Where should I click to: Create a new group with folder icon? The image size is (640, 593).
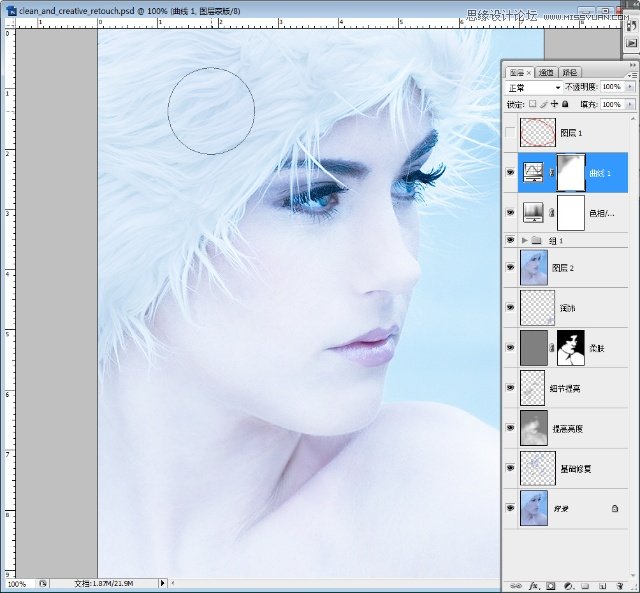click(x=585, y=586)
